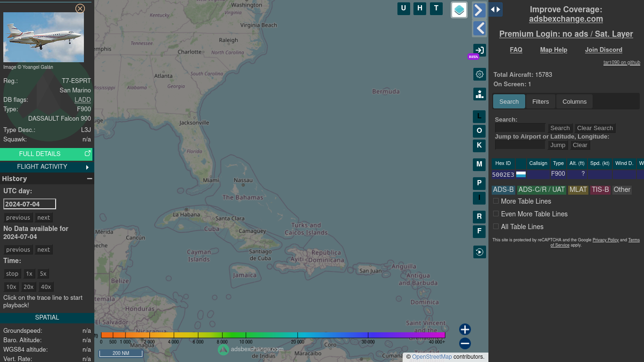This screenshot has height=362, width=644.
Task: Expand the FLIGHT ACTIVITY section
Action: (46, 166)
